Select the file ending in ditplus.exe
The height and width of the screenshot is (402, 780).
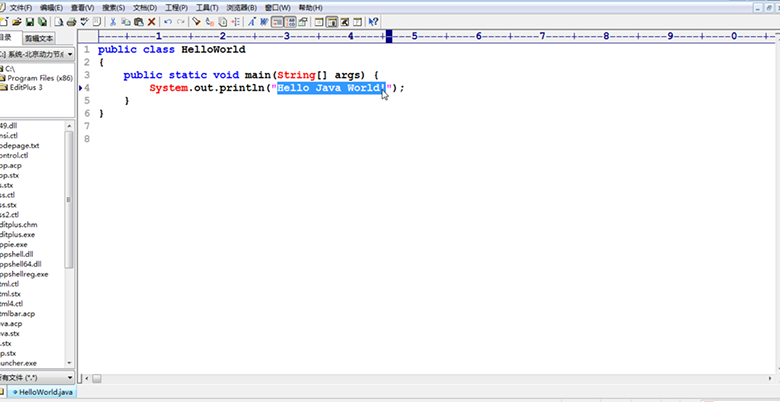click(17, 235)
